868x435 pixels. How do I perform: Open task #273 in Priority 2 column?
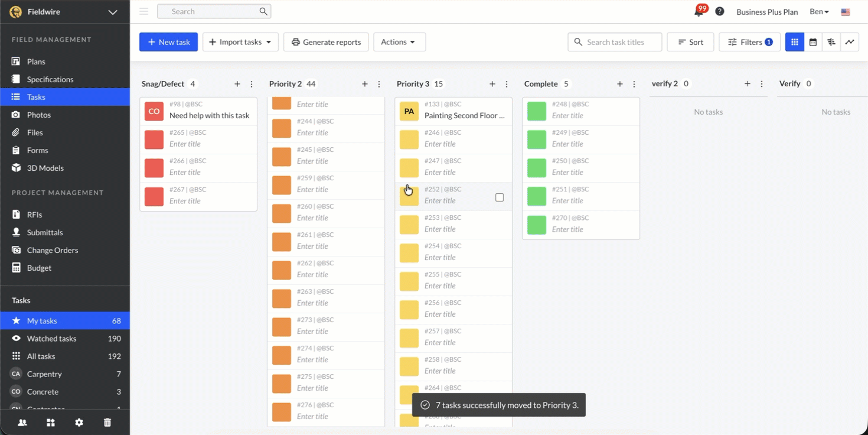click(x=326, y=327)
